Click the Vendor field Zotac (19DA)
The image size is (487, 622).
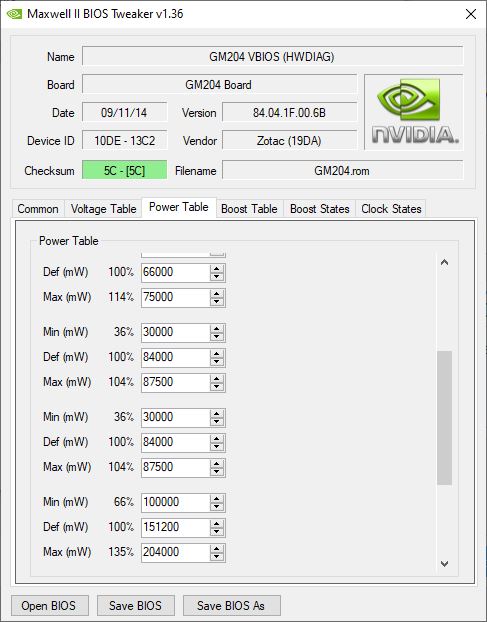tap(290, 141)
